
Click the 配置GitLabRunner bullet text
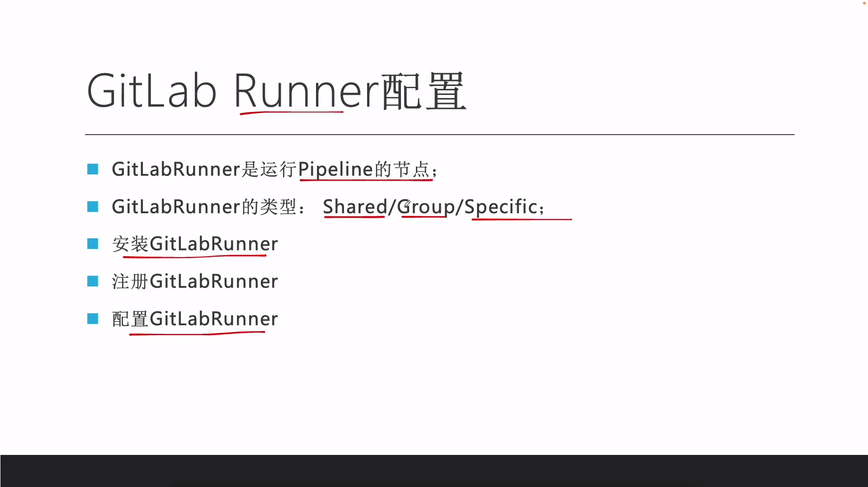(195, 319)
